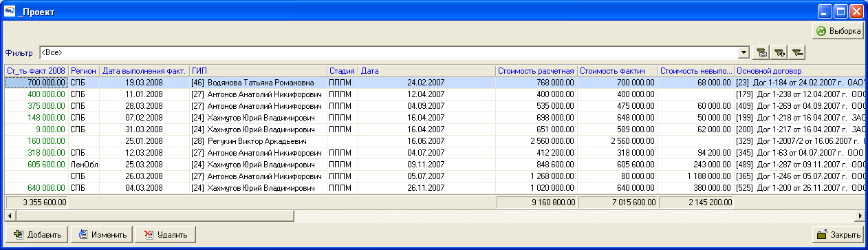This screenshot has height=250, width=868.
Task: Click the Стадия column header
Action: 342,71
